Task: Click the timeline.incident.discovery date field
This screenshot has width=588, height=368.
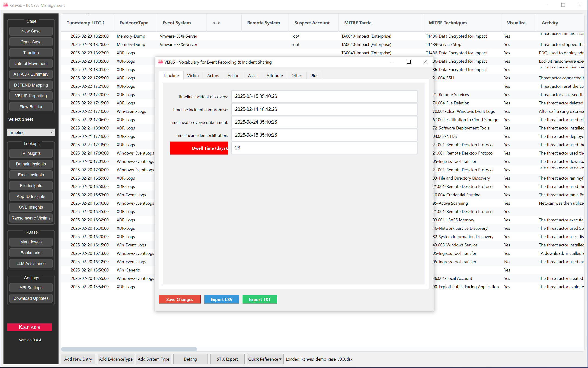Action: pyautogui.click(x=324, y=96)
